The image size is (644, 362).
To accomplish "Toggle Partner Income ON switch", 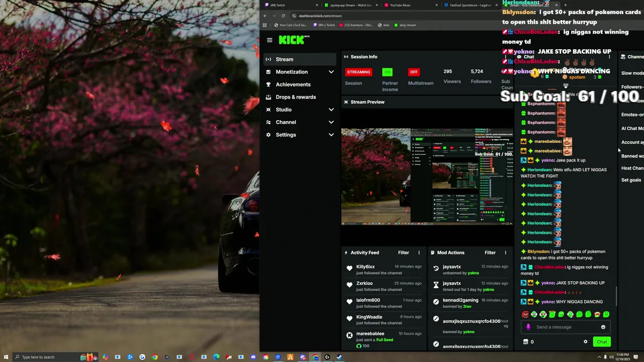I will [387, 72].
